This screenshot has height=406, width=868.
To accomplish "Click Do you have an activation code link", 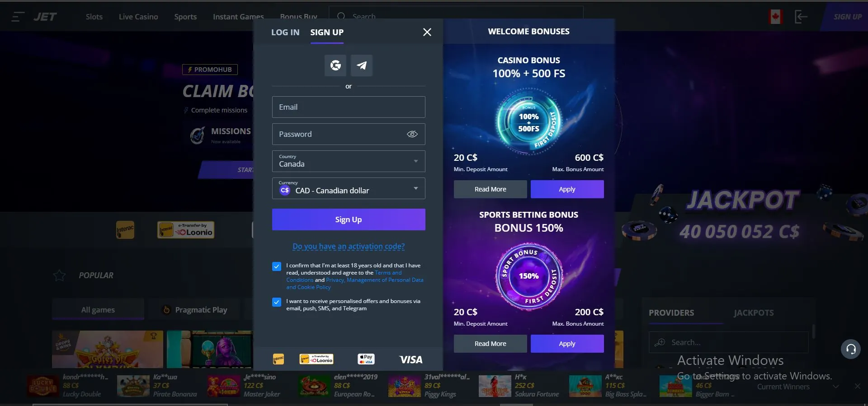I will pos(349,246).
